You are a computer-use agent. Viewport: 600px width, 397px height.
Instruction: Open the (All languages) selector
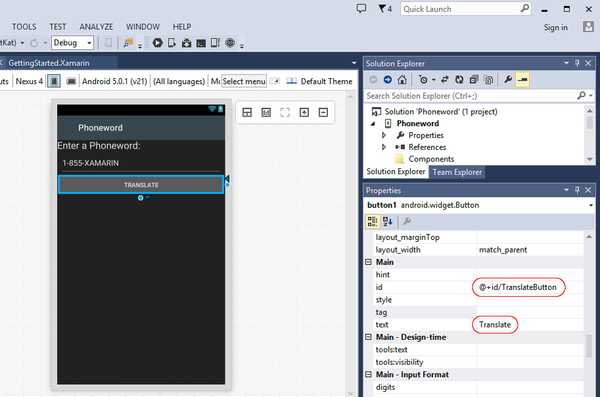point(179,81)
